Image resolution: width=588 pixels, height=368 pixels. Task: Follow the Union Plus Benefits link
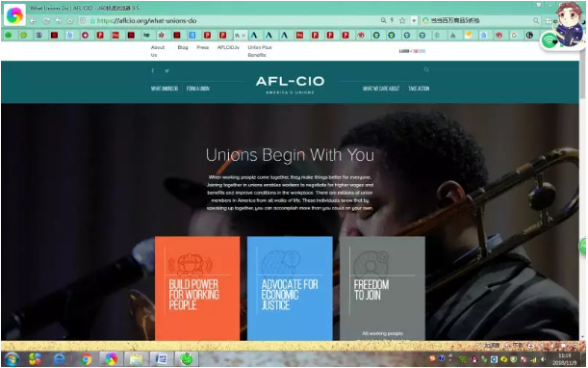[260, 51]
